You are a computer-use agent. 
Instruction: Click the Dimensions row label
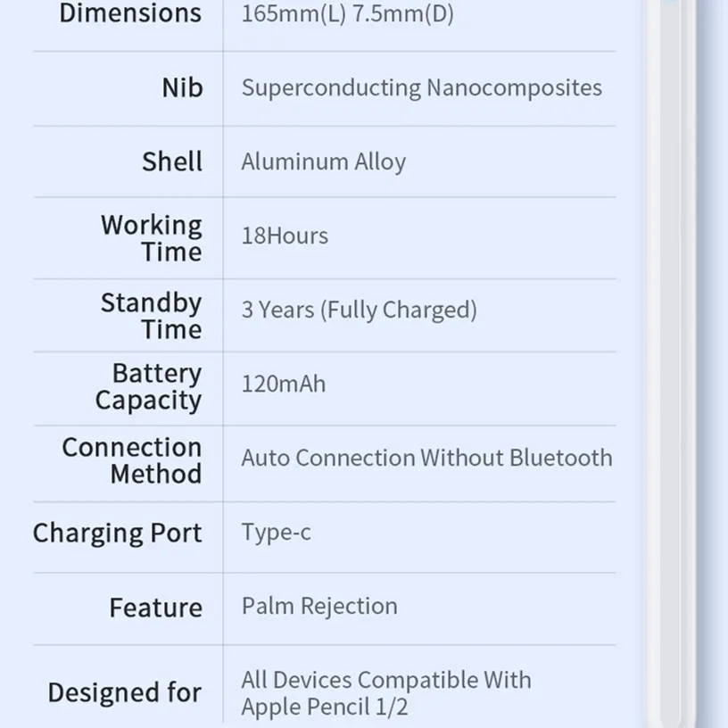click(x=130, y=12)
